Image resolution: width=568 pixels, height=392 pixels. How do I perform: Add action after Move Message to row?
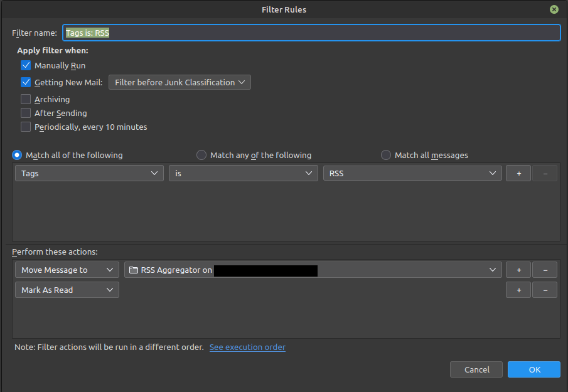pos(518,270)
